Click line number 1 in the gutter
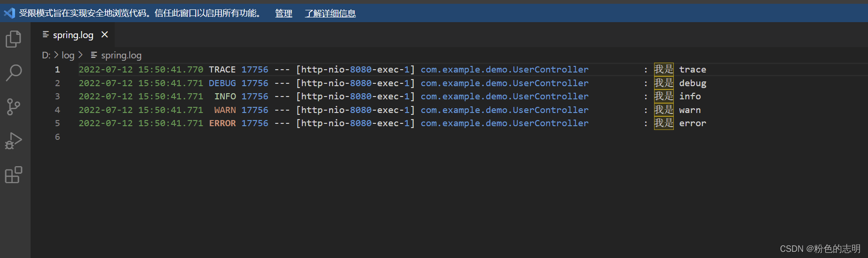Screen dimensions: 868x258 pos(57,70)
